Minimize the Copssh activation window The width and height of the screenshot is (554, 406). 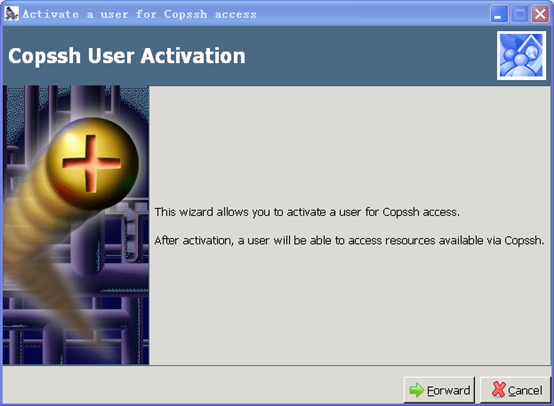coord(499,14)
